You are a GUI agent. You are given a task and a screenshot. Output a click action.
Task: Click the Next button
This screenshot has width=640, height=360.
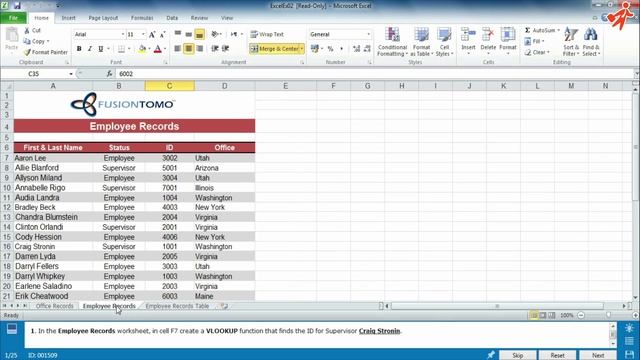click(598, 355)
